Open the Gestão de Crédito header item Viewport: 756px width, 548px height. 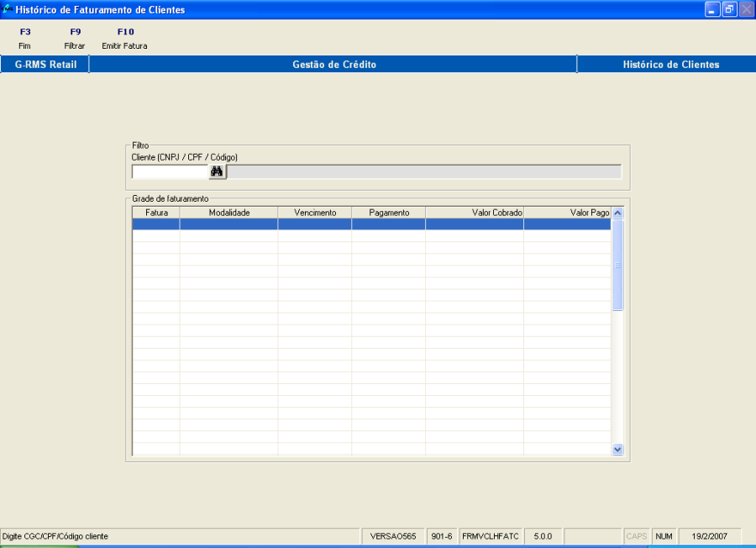click(335, 64)
